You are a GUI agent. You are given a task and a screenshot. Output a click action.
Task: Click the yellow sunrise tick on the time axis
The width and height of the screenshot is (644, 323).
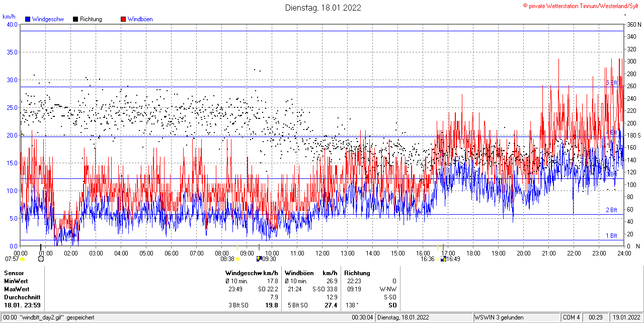tap(237, 247)
